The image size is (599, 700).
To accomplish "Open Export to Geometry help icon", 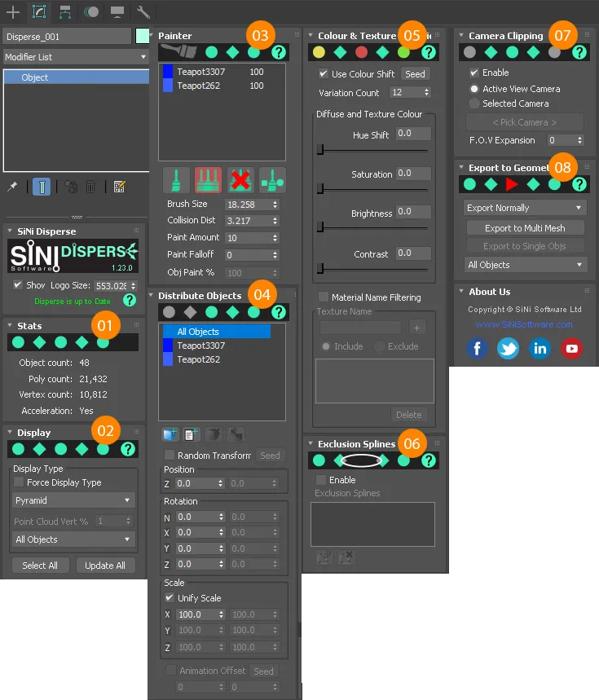I will click(x=579, y=184).
